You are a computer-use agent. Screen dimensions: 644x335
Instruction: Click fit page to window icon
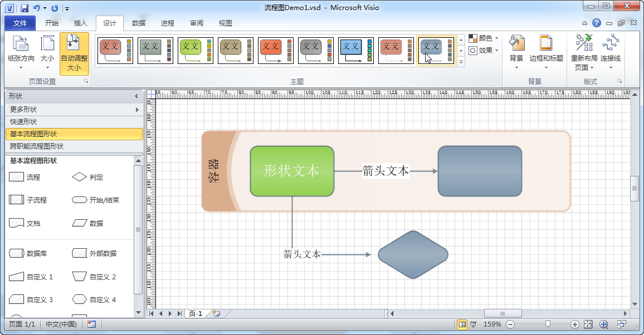(589, 324)
